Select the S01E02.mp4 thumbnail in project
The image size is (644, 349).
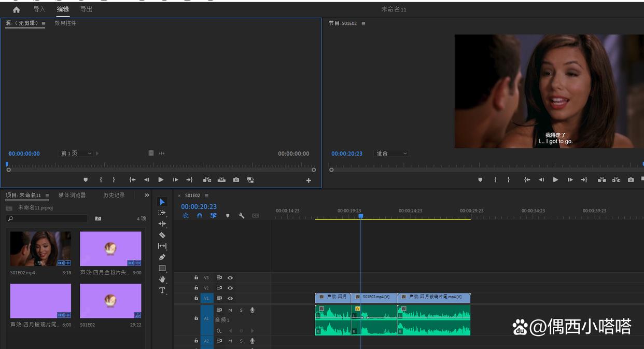[40, 249]
